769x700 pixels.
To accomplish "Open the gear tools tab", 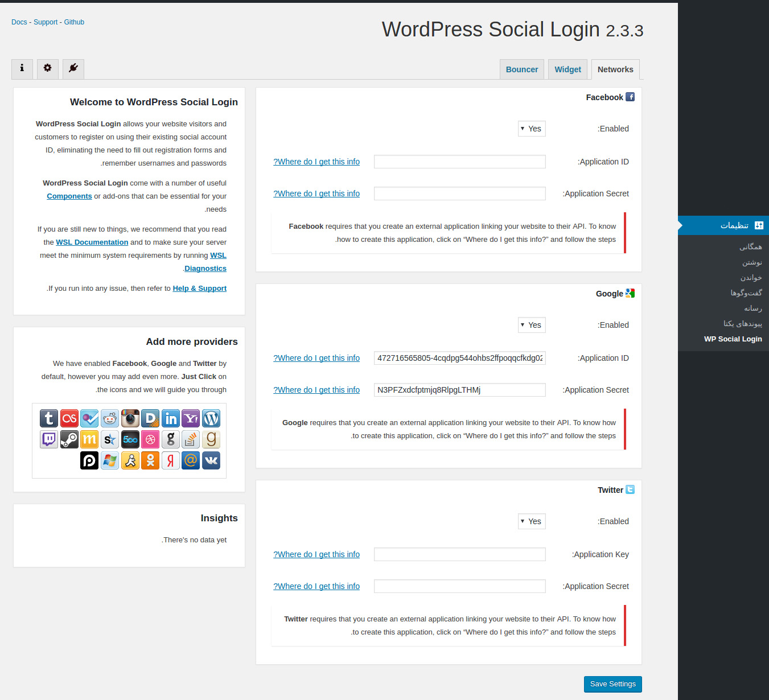I will click(48, 69).
